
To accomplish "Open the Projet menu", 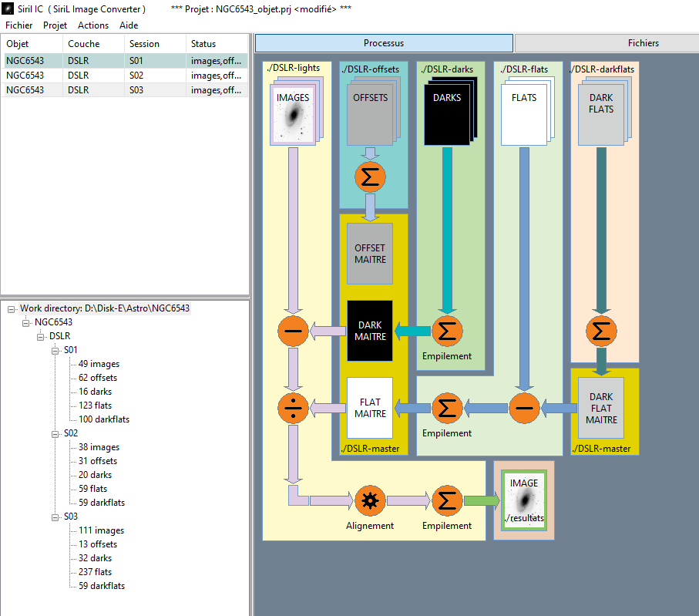I will click(55, 25).
